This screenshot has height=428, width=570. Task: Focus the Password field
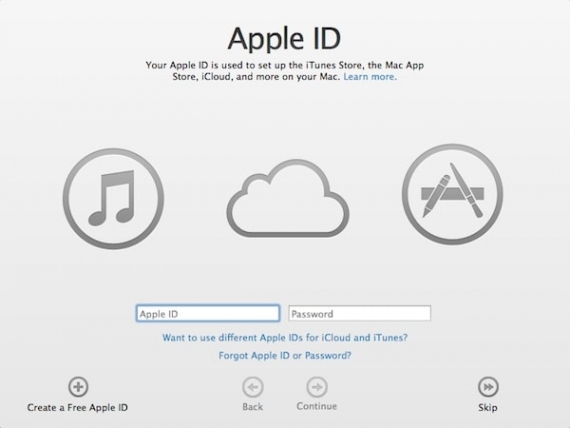(360, 313)
